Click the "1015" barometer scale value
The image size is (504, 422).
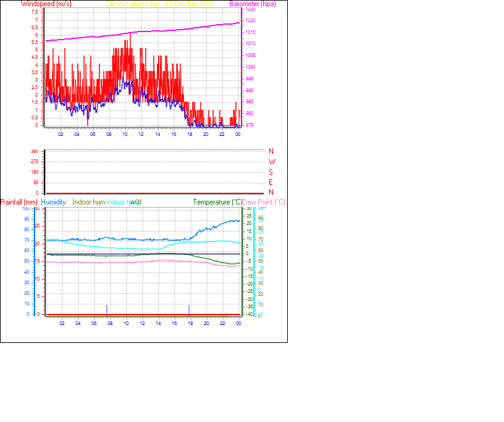(x=250, y=32)
